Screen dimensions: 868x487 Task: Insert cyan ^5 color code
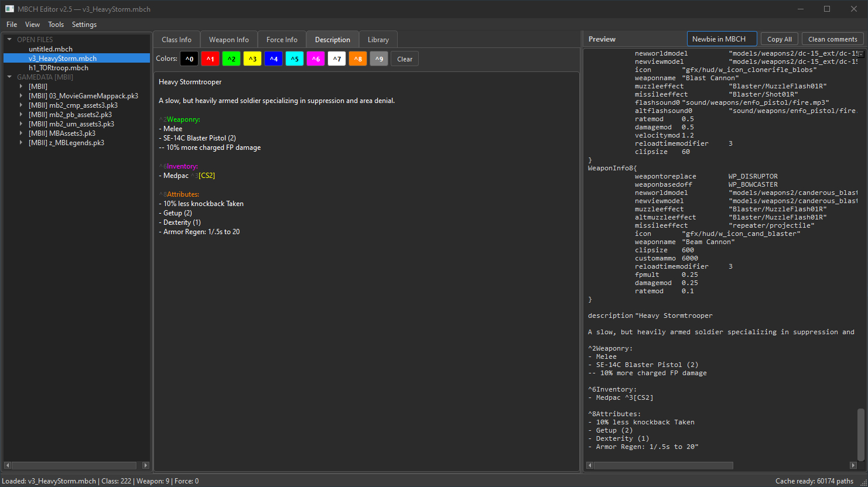point(295,59)
